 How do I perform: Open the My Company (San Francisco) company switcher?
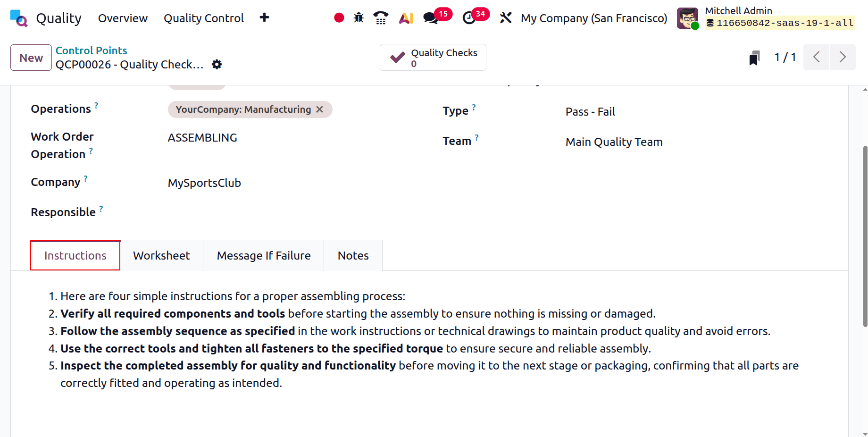[x=594, y=18]
